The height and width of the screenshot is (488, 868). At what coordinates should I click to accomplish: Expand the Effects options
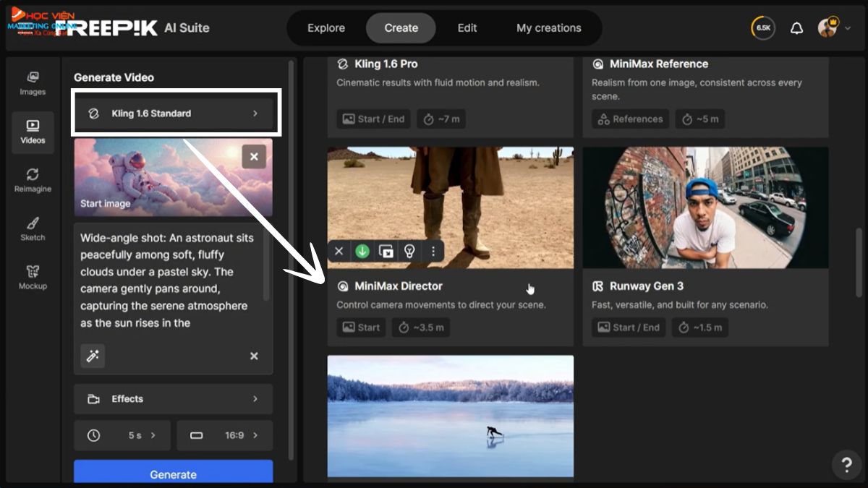tap(174, 399)
